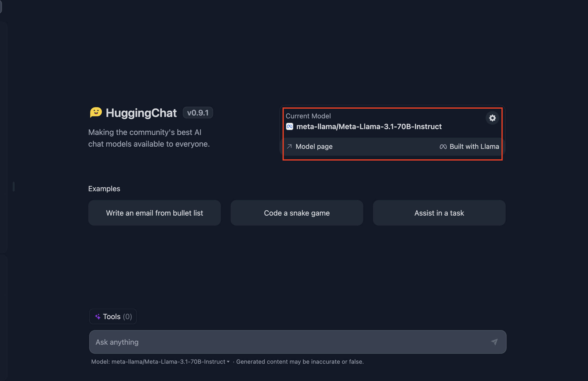Click the paper plane send icon
Image resolution: width=588 pixels, height=381 pixels.
tap(494, 342)
